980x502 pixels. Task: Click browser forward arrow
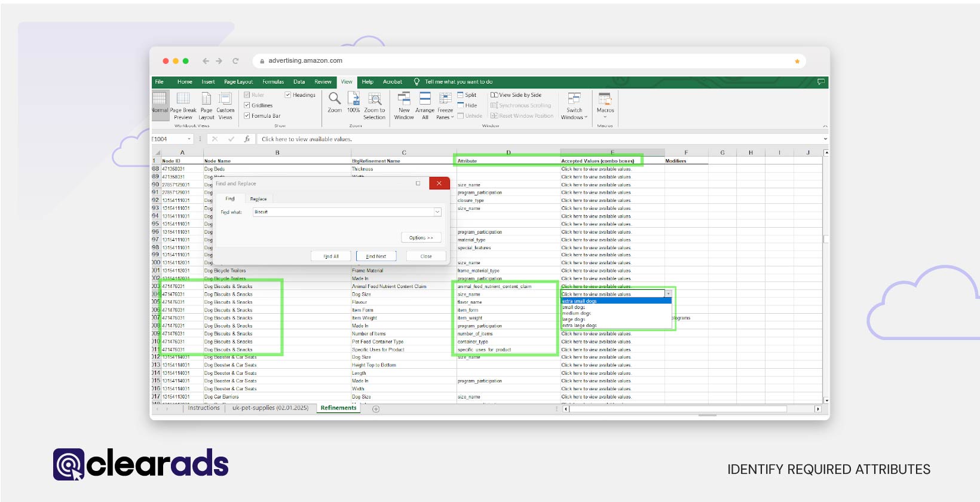tap(219, 61)
